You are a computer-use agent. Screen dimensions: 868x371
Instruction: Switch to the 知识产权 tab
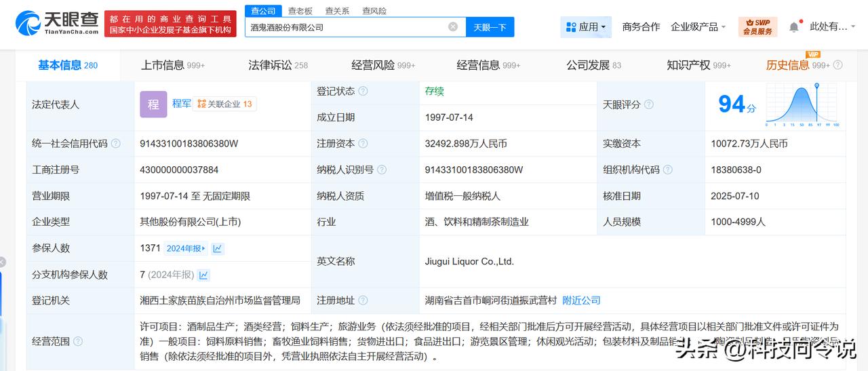pos(699,65)
